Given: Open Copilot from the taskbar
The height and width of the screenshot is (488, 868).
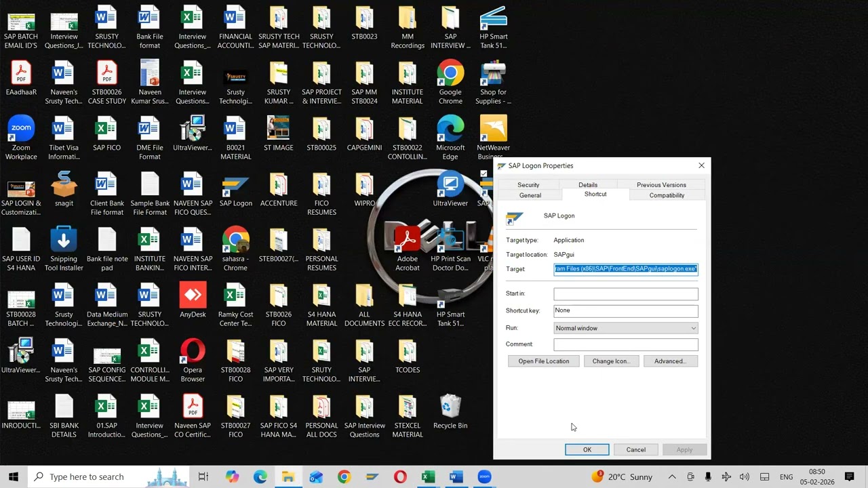Looking at the screenshot, I should (x=232, y=477).
